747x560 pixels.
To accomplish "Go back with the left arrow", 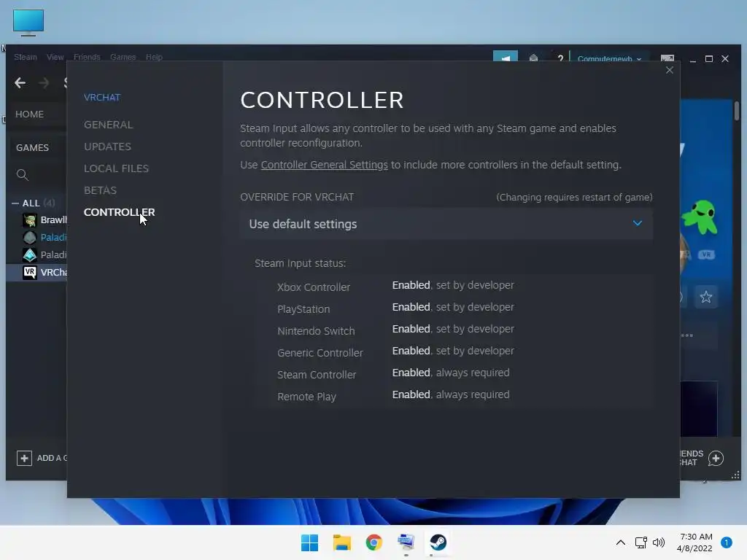I will click(20, 83).
